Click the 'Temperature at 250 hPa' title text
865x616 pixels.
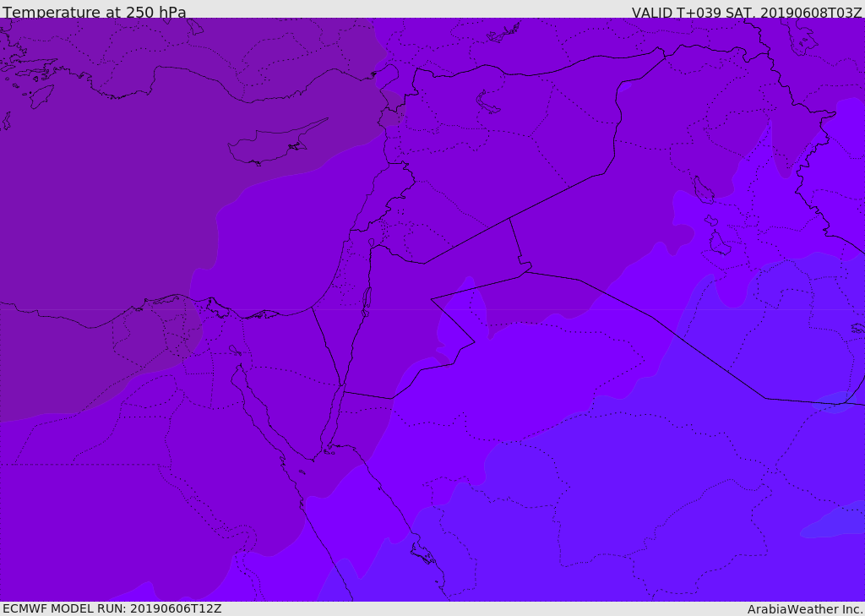(95, 12)
